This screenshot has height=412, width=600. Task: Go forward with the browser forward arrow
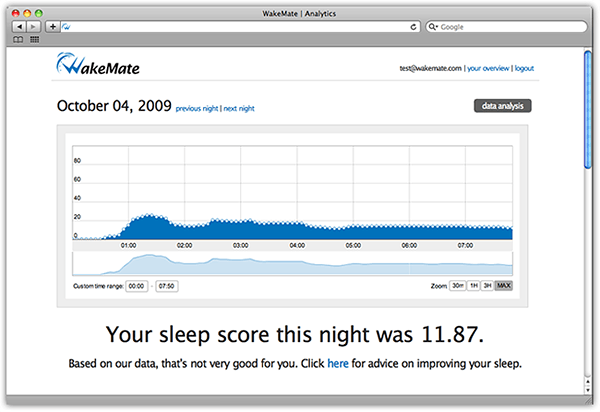tap(34, 27)
